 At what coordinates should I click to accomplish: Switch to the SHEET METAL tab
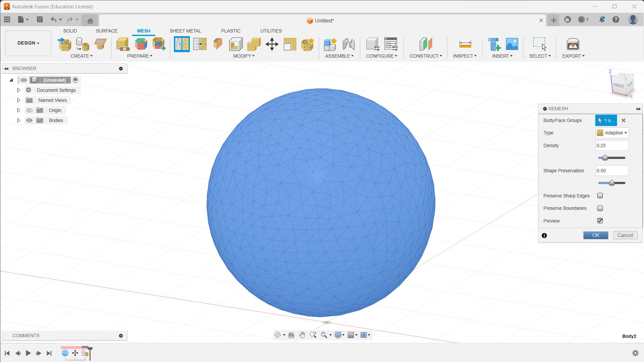[x=185, y=31]
